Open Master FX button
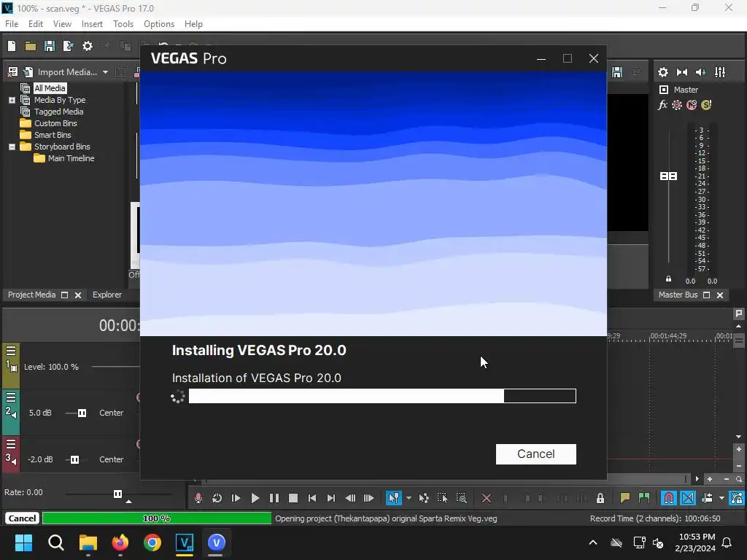 click(x=662, y=105)
